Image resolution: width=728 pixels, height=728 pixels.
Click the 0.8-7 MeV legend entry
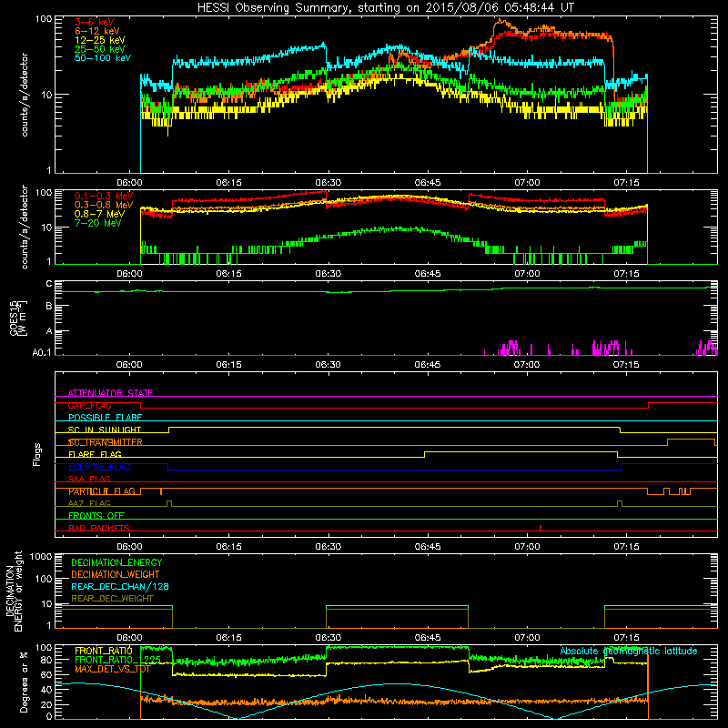(99, 215)
